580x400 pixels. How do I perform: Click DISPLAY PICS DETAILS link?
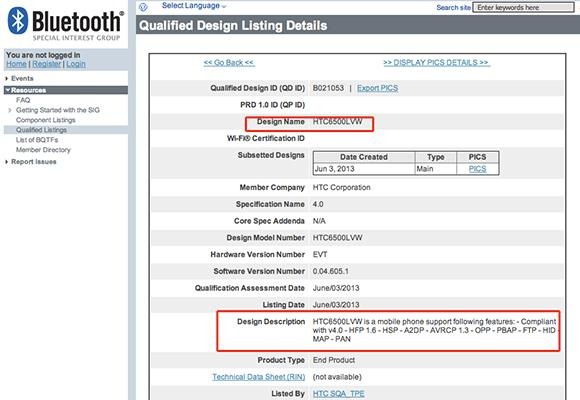pos(436,63)
